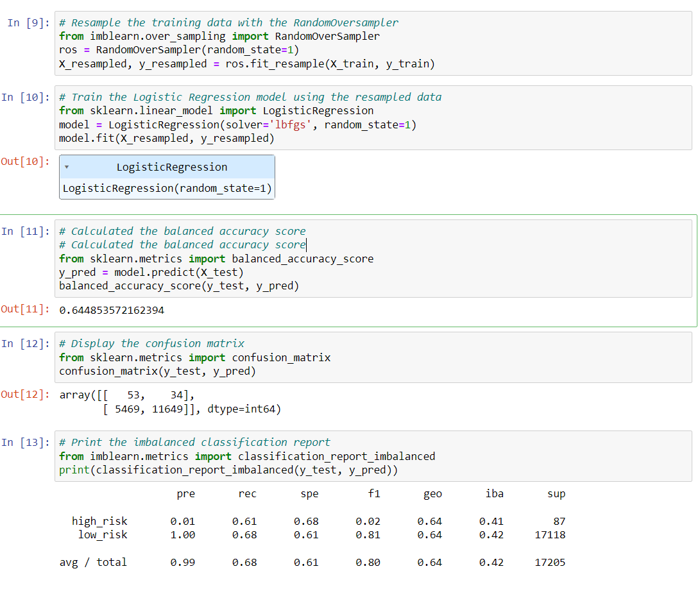
Task: Click the confusion matrix value 5469
Action: coord(127,409)
